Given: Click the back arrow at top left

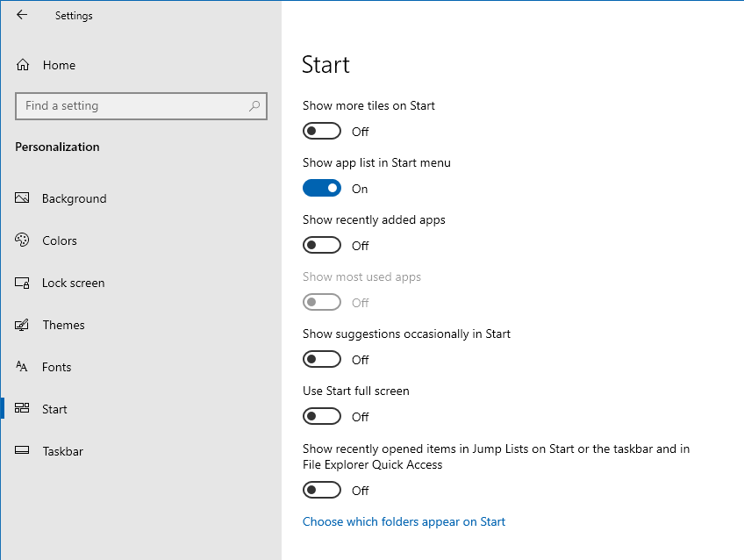Looking at the screenshot, I should click(x=22, y=15).
